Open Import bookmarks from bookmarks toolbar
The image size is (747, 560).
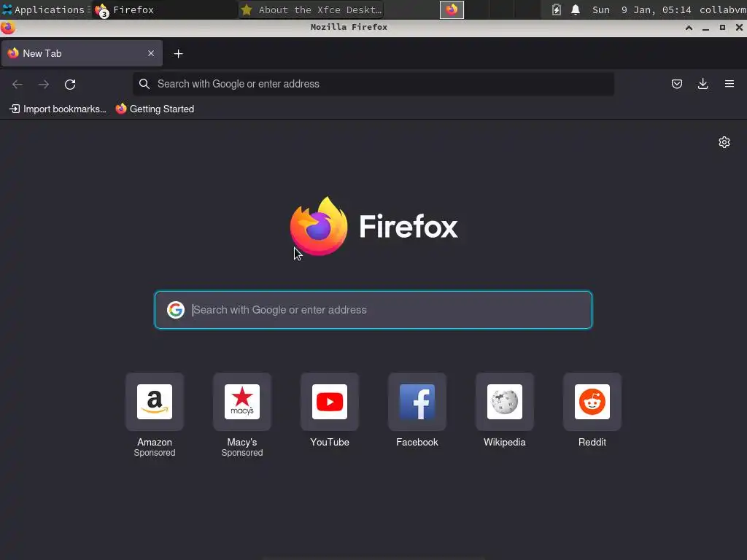point(58,109)
